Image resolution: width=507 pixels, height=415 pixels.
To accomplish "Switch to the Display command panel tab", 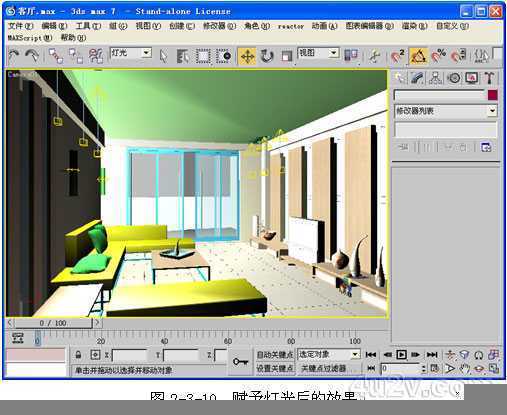I will pyautogui.click(x=471, y=78).
